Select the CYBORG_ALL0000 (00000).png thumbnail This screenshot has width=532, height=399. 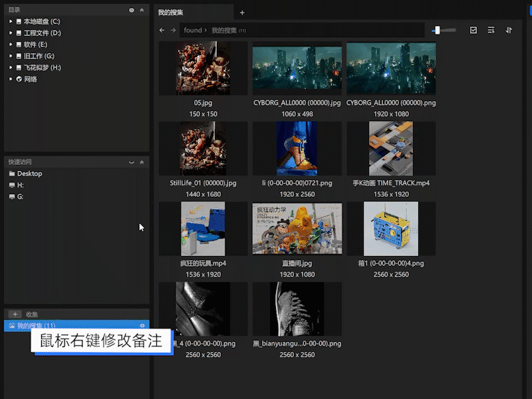391,68
